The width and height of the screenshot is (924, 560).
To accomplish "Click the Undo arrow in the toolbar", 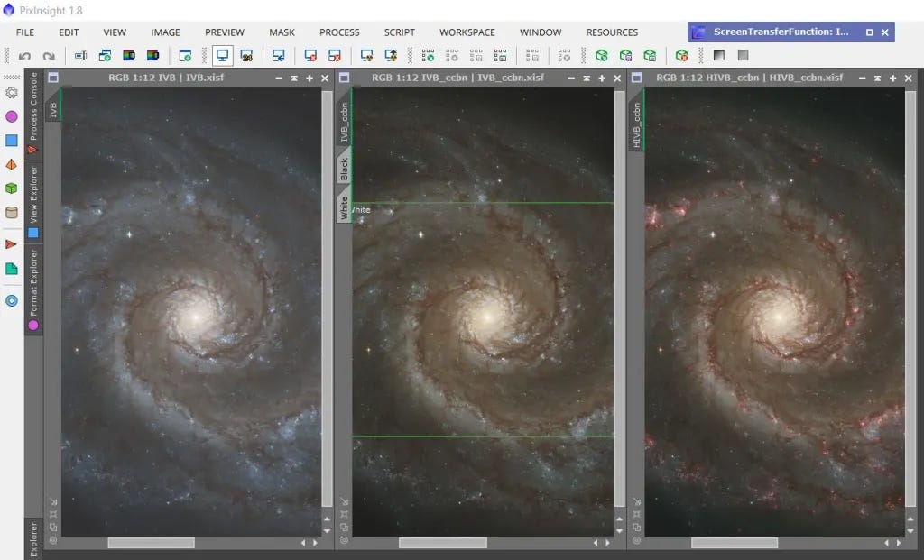I will [24, 56].
